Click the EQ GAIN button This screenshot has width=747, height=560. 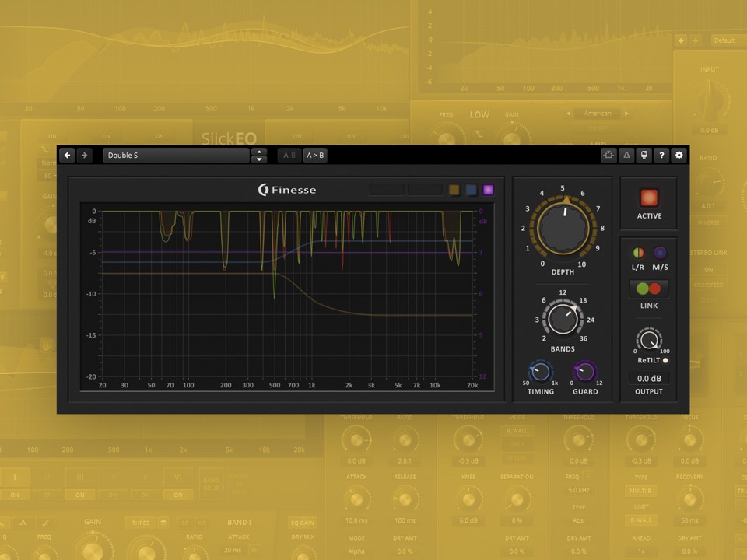302,523
